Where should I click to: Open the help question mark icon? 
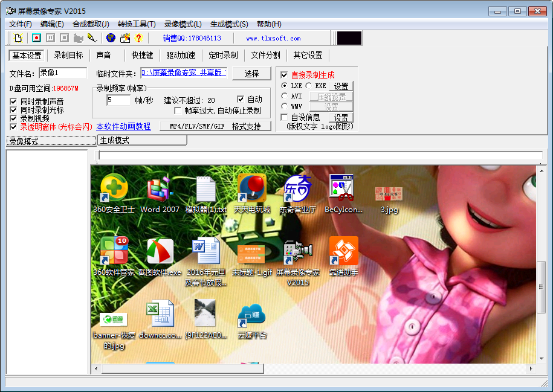tap(138, 38)
